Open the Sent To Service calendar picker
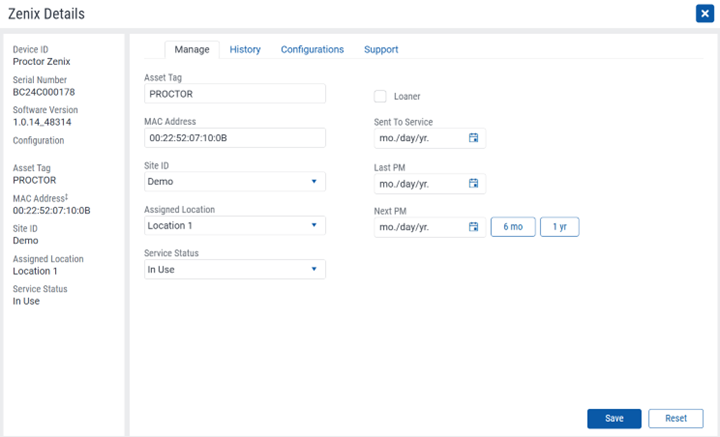This screenshot has width=720, height=437. tap(473, 138)
